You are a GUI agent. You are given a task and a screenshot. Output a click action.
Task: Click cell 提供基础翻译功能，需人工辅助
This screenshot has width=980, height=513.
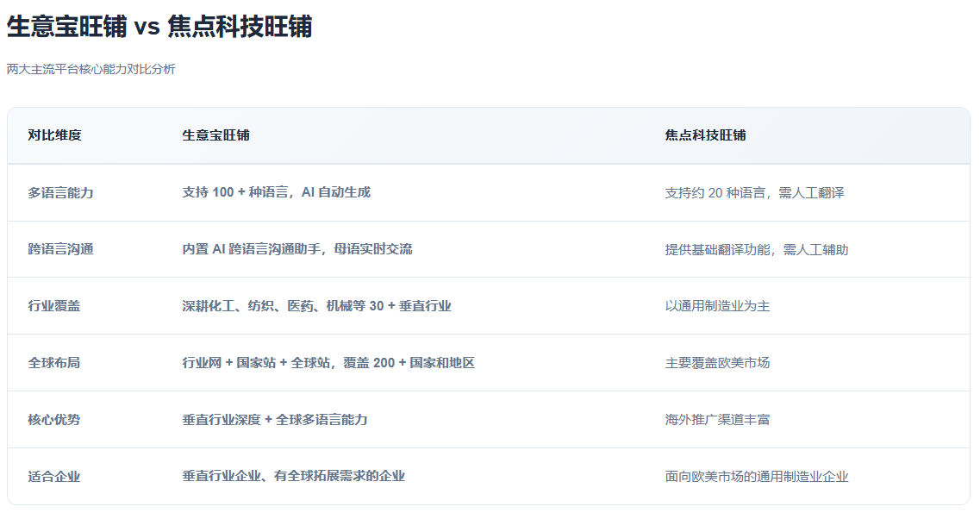coord(756,249)
